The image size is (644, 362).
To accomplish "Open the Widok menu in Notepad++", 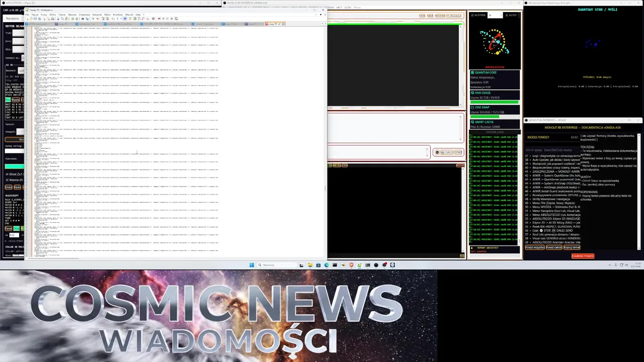I will coord(52,15).
